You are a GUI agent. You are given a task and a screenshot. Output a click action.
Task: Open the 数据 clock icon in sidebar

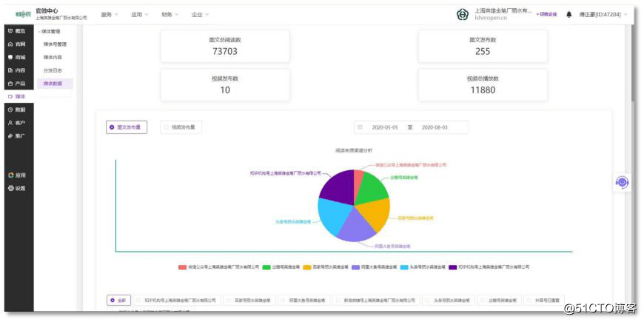point(10,110)
